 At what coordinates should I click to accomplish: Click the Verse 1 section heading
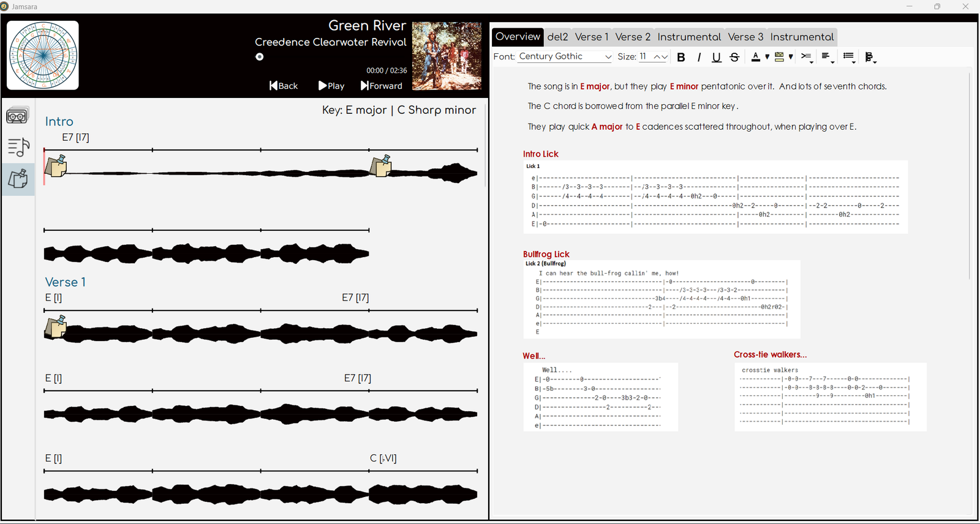(x=65, y=282)
